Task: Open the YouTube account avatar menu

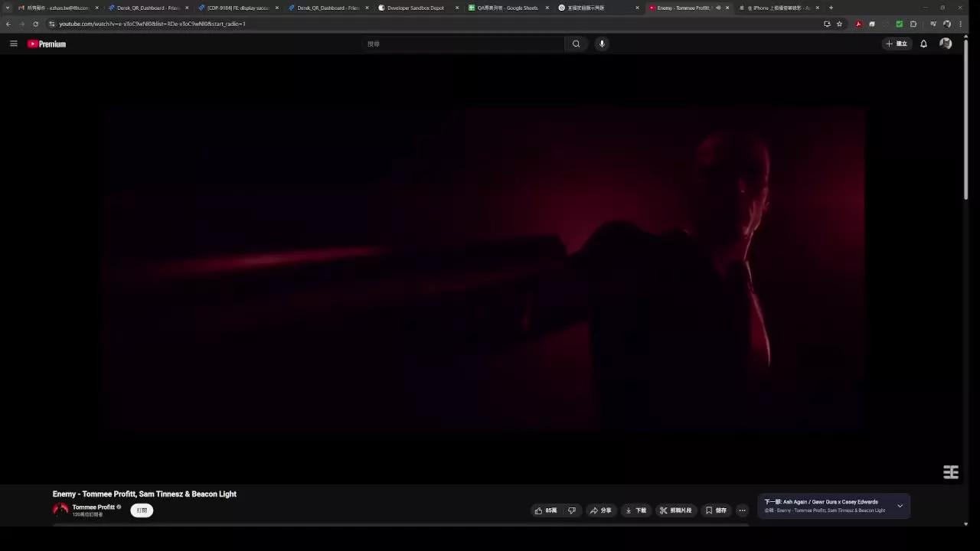Action: (x=946, y=44)
